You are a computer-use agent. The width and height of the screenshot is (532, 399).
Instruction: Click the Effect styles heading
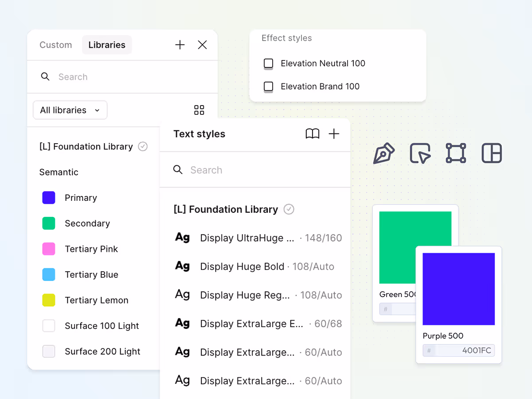(287, 38)
